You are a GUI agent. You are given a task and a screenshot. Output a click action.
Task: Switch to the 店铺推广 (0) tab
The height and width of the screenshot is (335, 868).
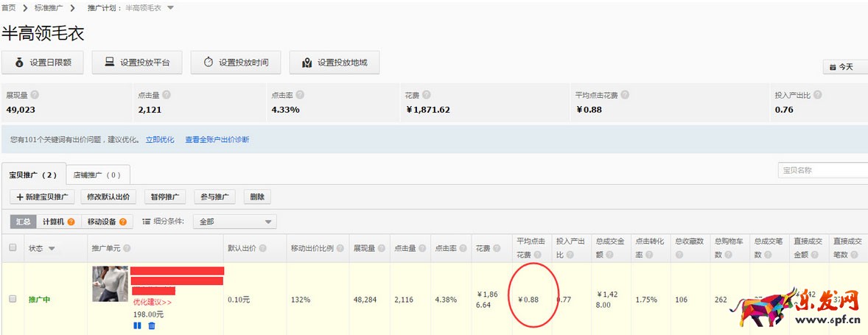click(97, 175)
